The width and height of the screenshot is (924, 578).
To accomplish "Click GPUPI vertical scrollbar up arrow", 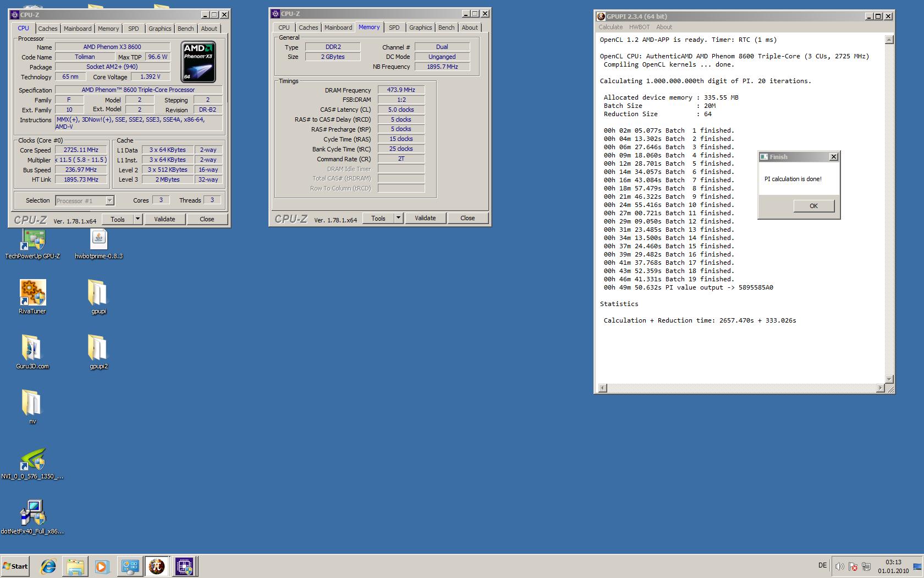I will (889, 40).
